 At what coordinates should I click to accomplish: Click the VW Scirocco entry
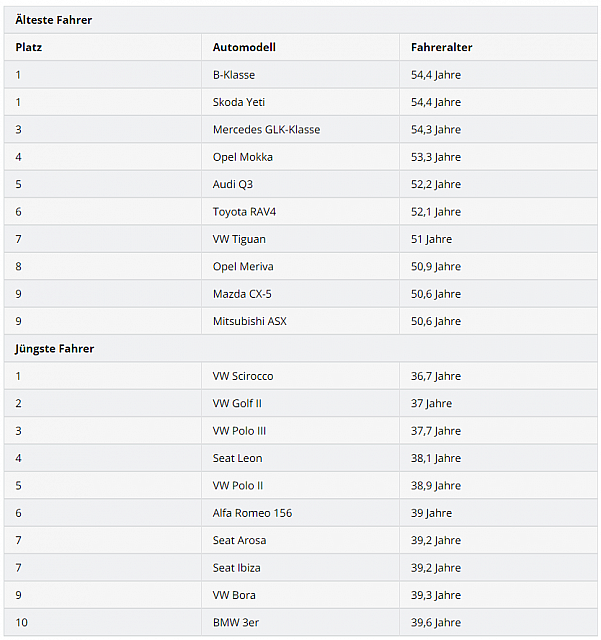tap(243, 376)
